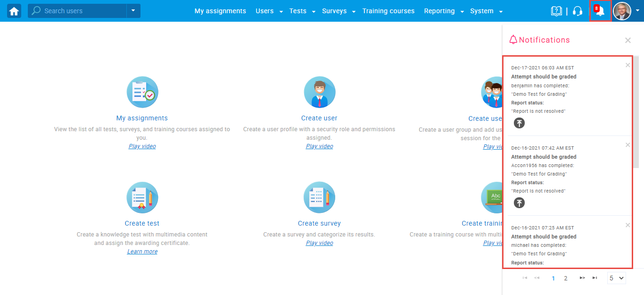This screenshot has width=644, height=295.
Task: Open the My assignments tile link
Action: tap(142, 118)
